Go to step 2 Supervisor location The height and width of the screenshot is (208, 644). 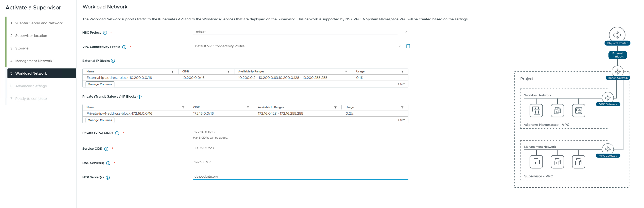(x=31, y=36)
